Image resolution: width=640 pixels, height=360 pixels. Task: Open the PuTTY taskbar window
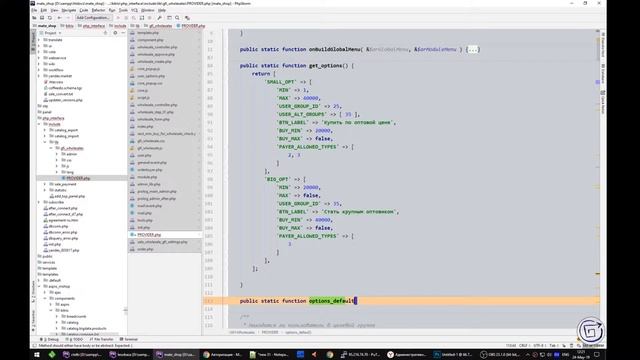(x=361, y=355)
